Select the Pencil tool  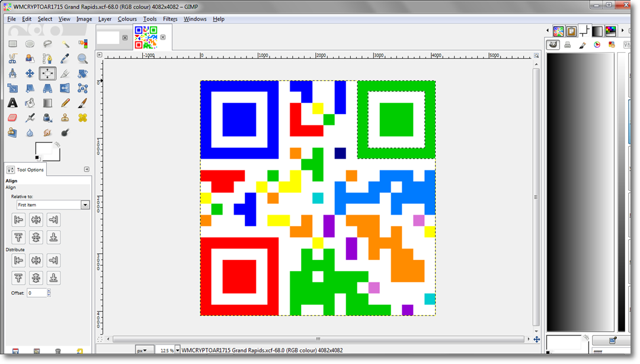point(65,103)
